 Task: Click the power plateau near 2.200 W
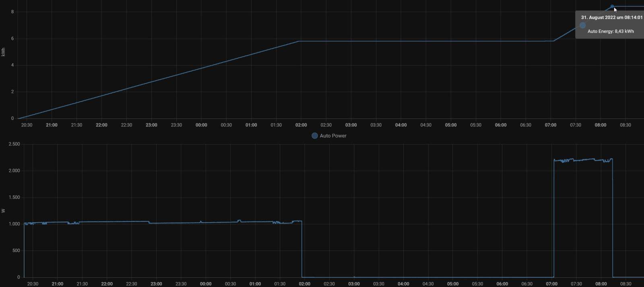584,160
